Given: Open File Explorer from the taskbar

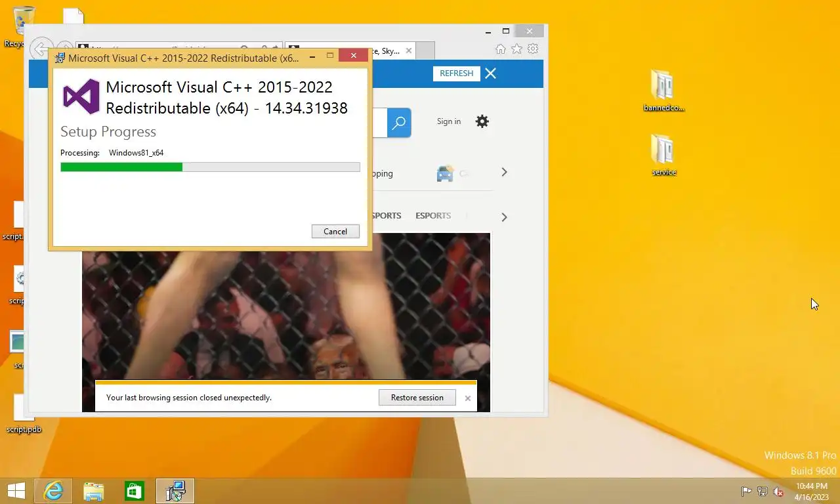Looking at the screenshot, I should (x=94, y=491).
